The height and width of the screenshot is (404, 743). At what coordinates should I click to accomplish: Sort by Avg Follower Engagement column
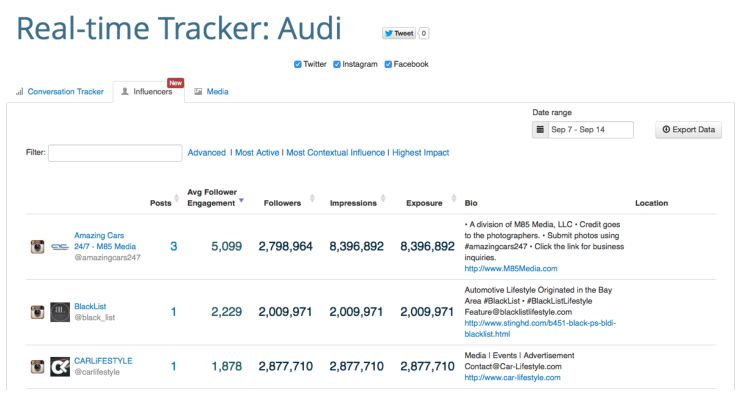(x=213, y=197)
